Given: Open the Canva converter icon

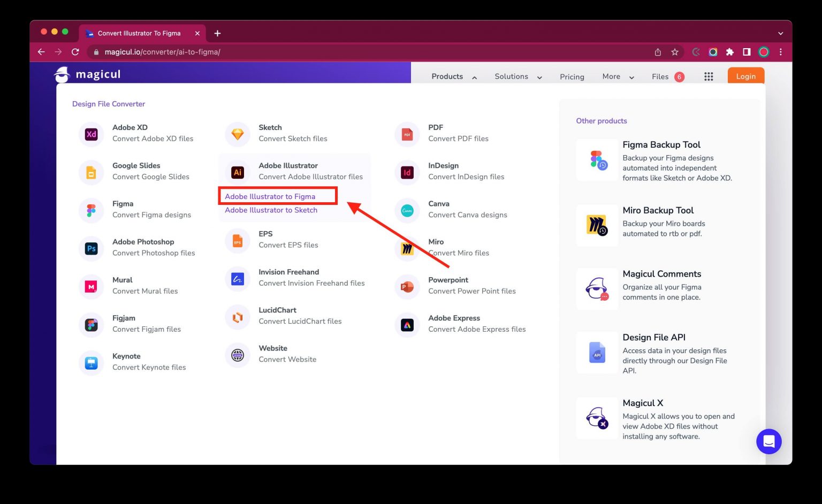Looking at the screenshot, I should [407, 210].
